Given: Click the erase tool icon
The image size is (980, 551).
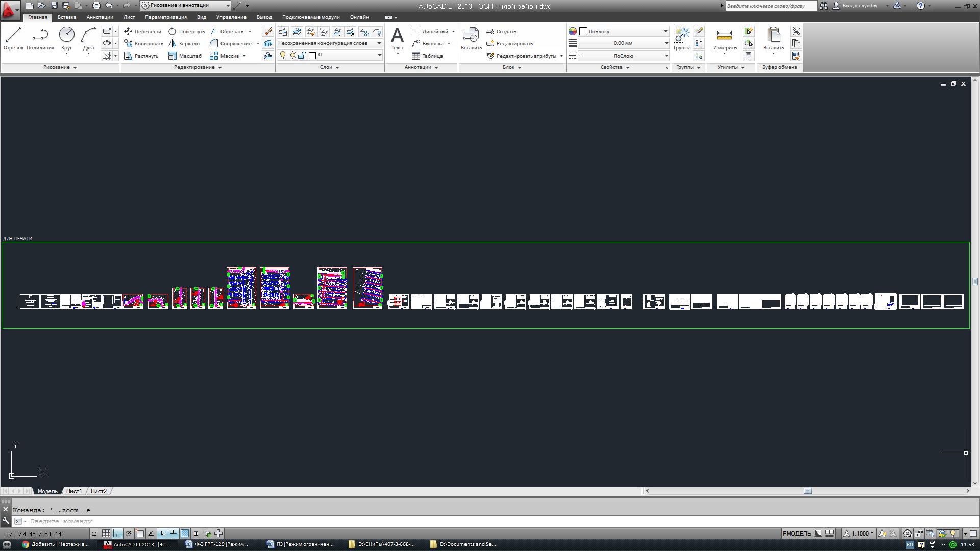Looking at the screenshot, I should click(x=268, y=31).
